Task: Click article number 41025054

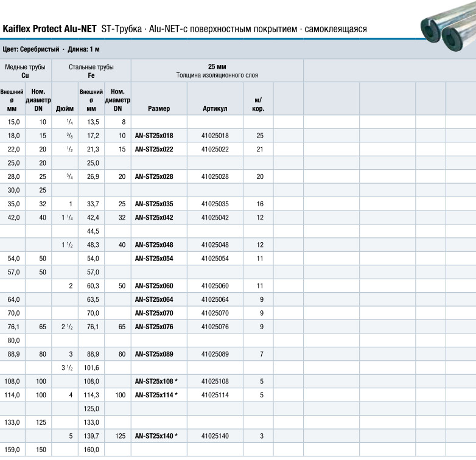Action: (x=215, y=259)
